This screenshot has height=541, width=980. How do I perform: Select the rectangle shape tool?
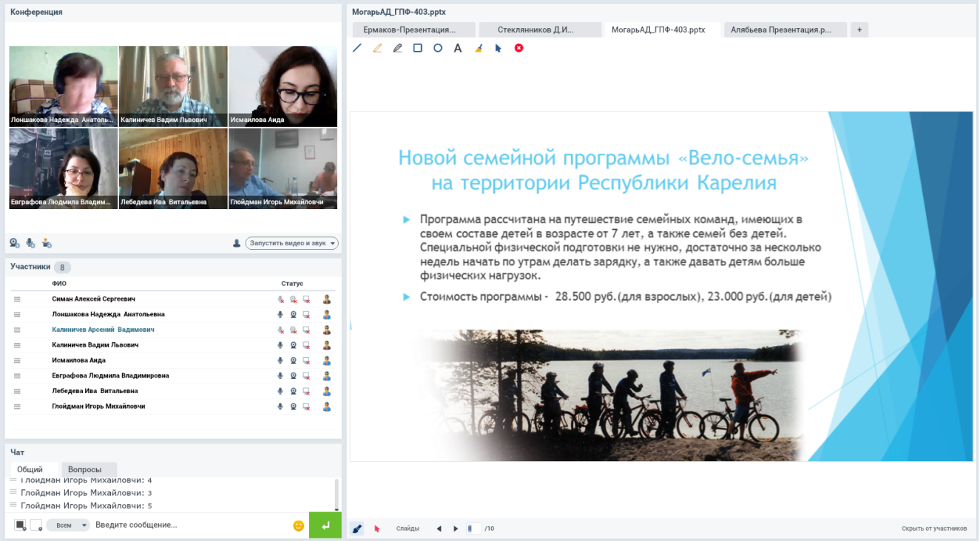(418, 48)
